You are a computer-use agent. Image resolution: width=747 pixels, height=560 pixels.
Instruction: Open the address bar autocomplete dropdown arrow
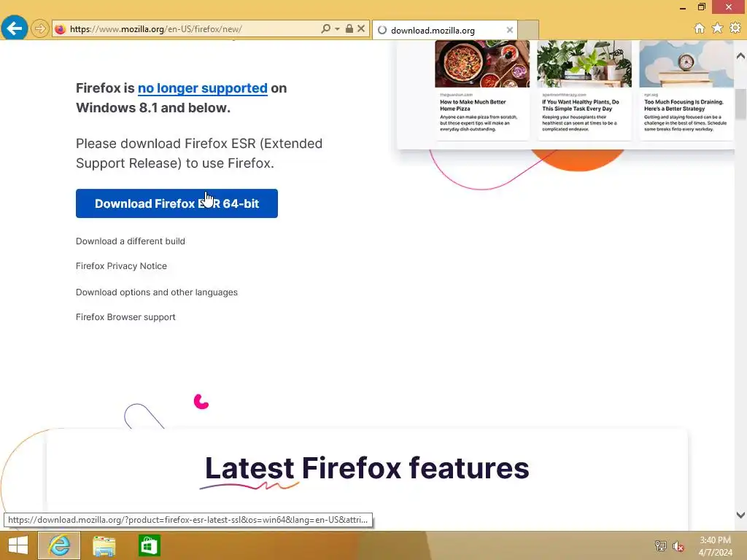click(337, 28)
